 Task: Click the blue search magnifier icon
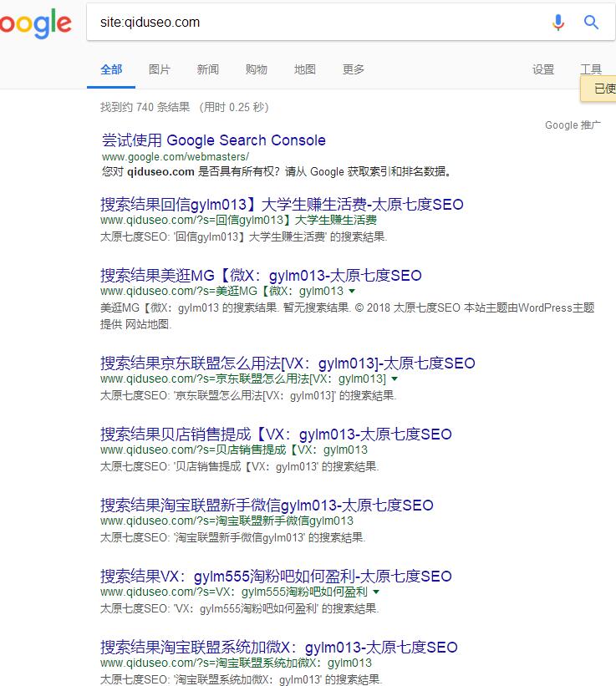591,22
